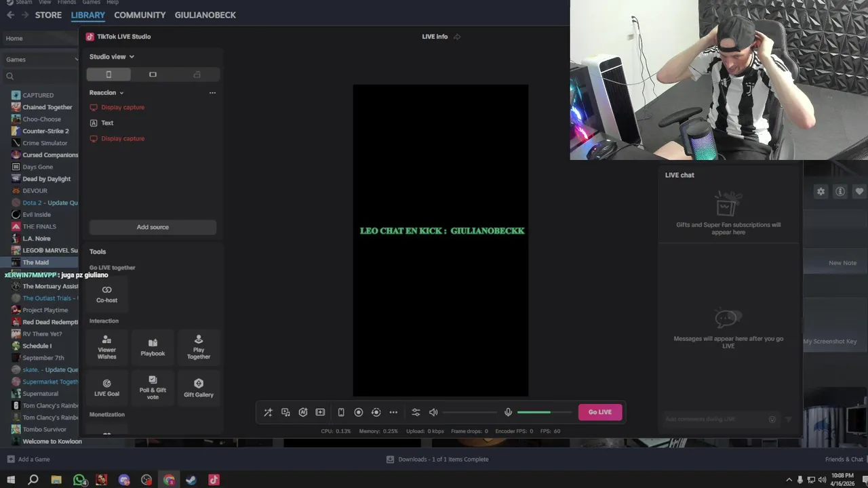This screenshot has height=488, width=868.
Task: Open the effects magic wand tool
Action: click(x=268, y=412)
